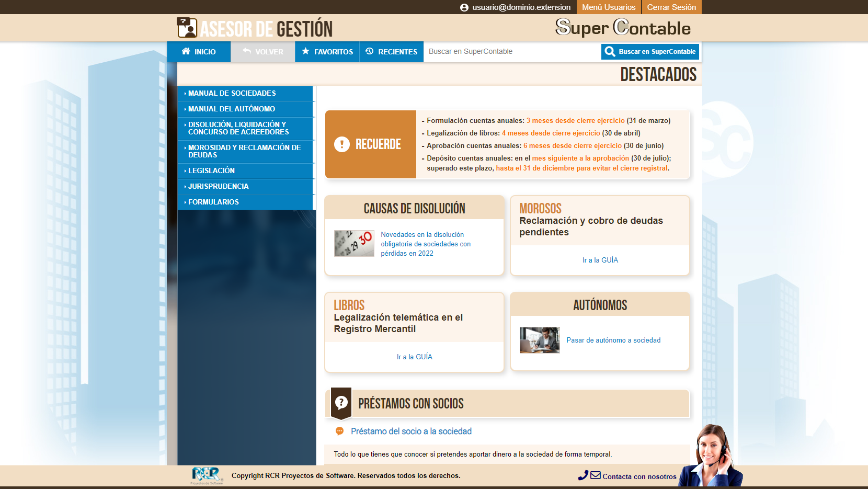Go to INICIO in the navigation bar
The height and width of the screenshot is (489, 868).
coord(199,52)
